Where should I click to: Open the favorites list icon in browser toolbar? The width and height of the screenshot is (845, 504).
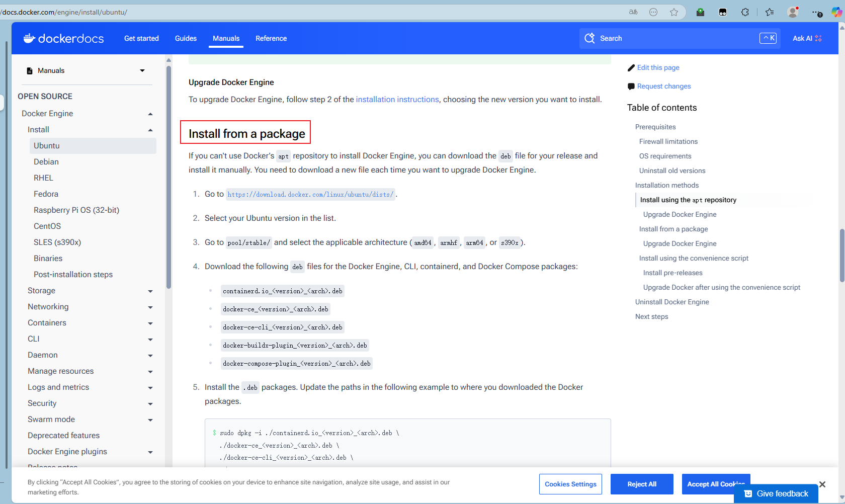coord(770,12)
